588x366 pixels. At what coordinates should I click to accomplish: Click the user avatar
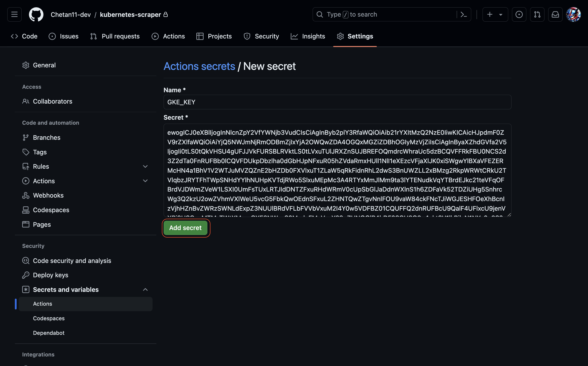573,14
